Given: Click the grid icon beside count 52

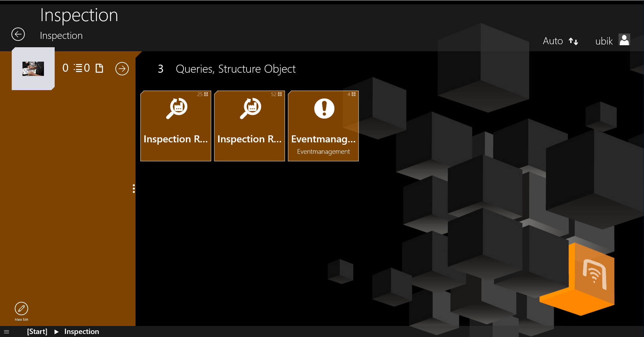Looking at the screenshot, I should click(x=280, y=94).
